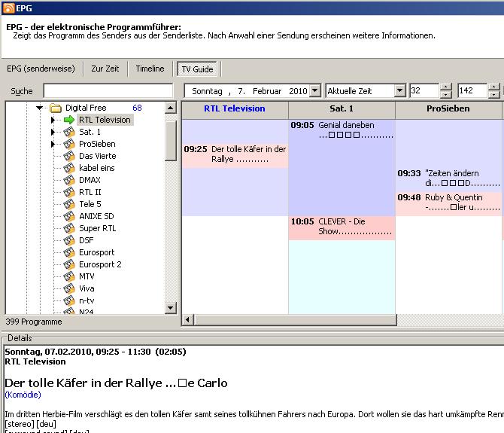The image size is (504, 433).
Task: Click the Super RTL channel icon
Action: coord(69,228)
